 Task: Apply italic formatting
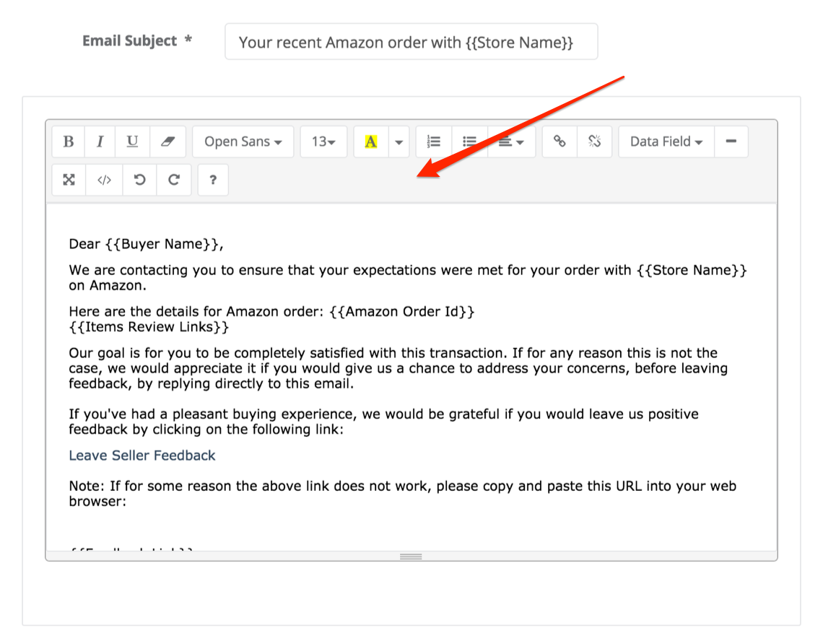100,142
